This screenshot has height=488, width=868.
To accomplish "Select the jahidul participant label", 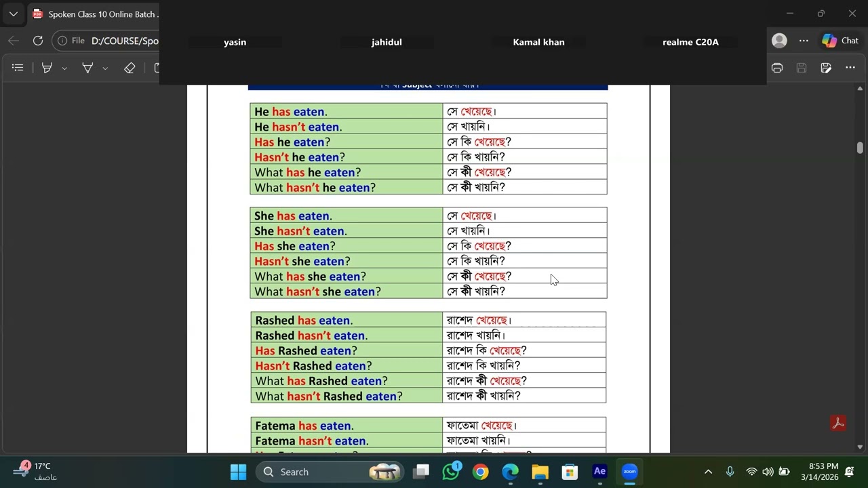I will pos(387,42).
